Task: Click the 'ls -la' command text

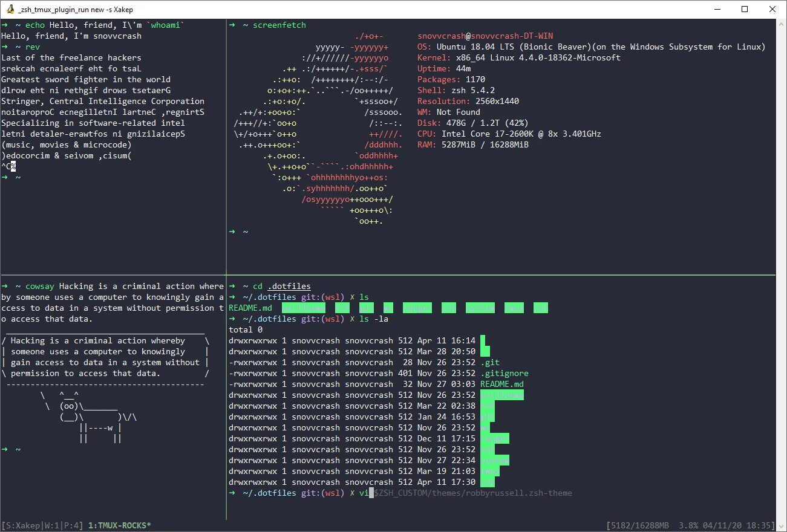Action: point(374,319)
